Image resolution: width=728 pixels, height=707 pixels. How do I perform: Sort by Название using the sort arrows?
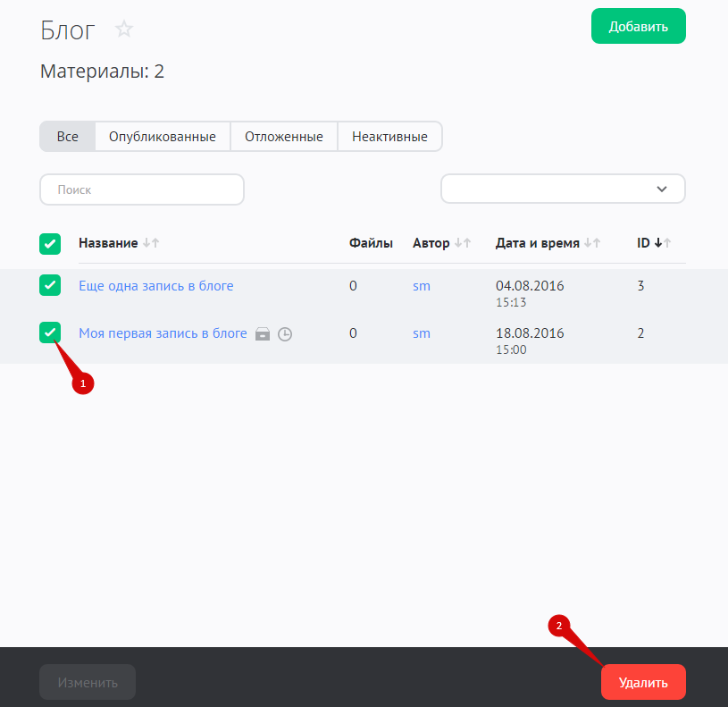151,243
